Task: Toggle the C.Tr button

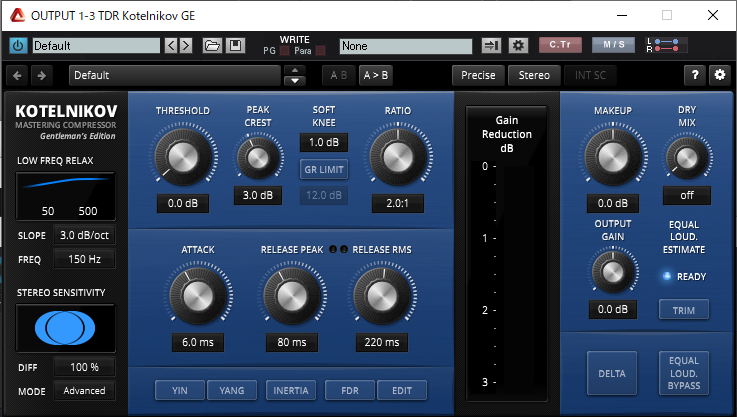Action: [x=560, y=45]
